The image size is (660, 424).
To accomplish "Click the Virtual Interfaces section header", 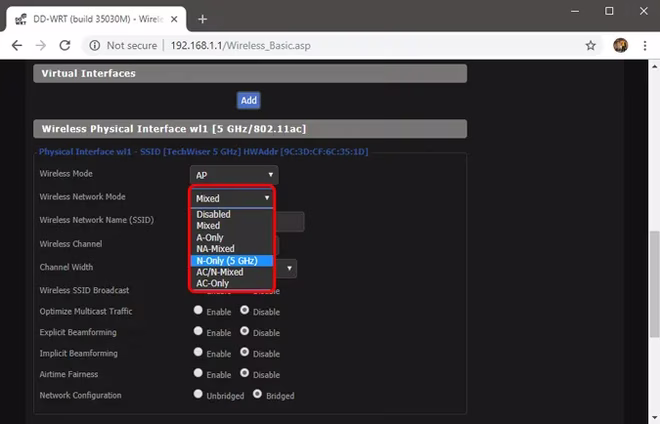I will [x=250, y=73].
